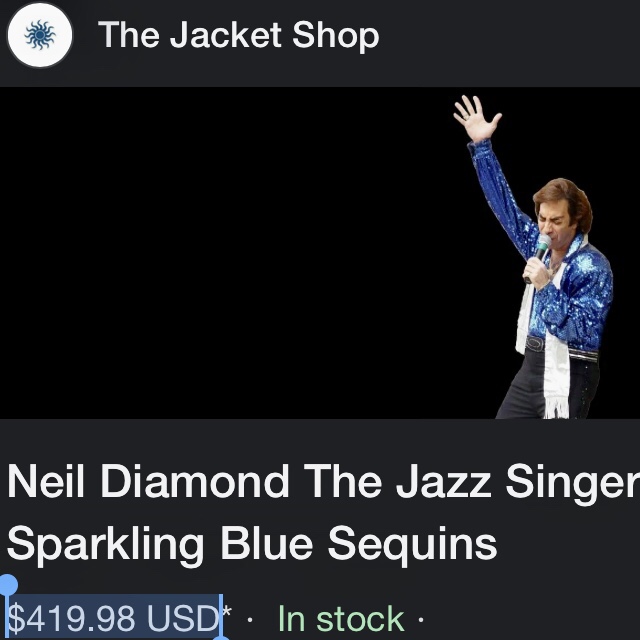Click the singer's raised hand in photo
This screenshot has width=640, height=640.
point(476,118)
